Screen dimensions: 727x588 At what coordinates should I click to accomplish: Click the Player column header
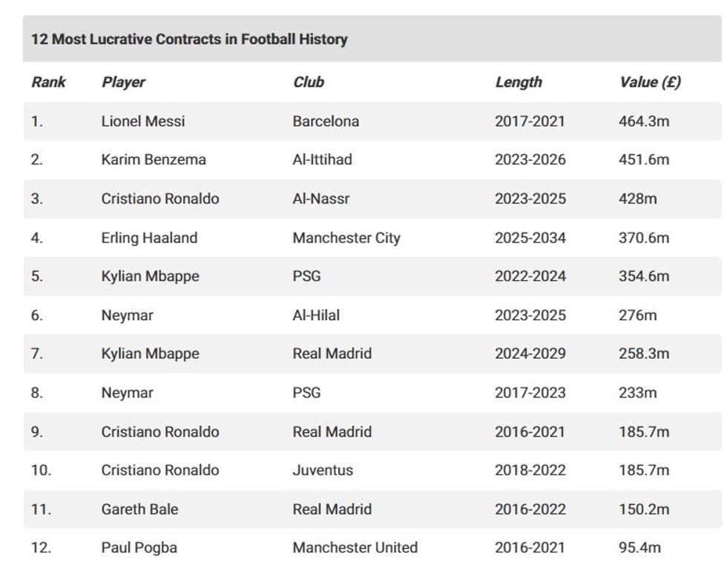pos(123,82)
